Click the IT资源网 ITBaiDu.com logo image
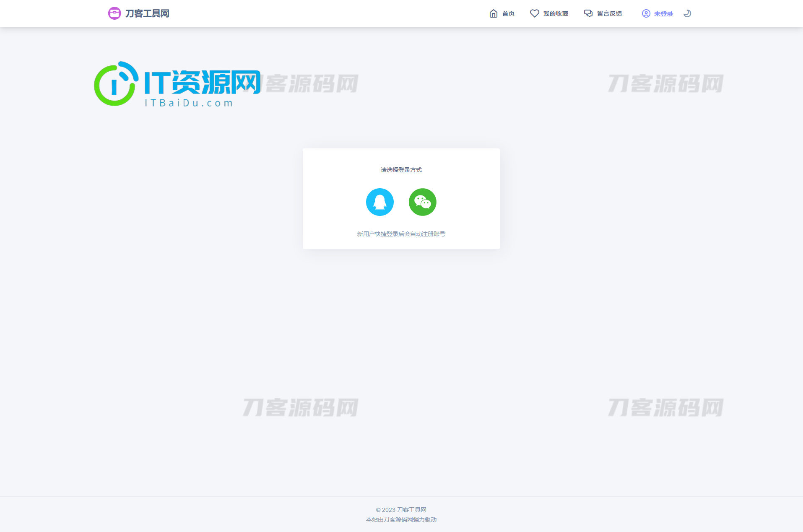Viewport: 803px width, 532px height. (177, 84)
